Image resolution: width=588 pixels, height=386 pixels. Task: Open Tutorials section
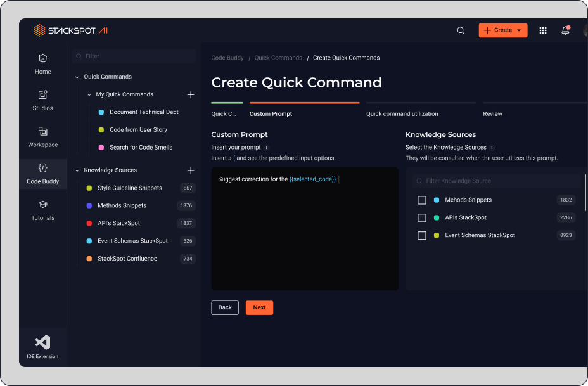click(42, 210)
